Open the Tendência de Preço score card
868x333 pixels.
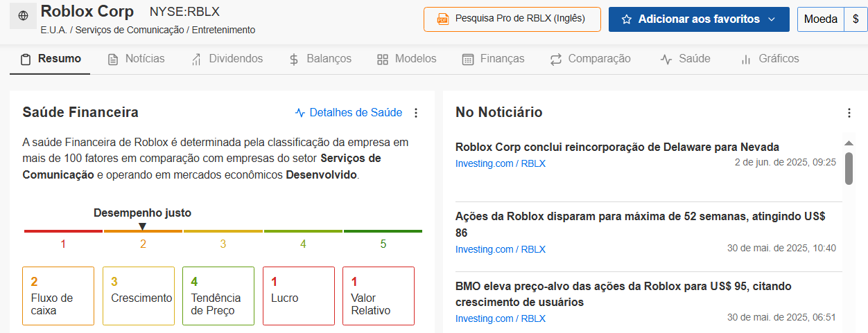pyautogui.click(x=218, y=296)
